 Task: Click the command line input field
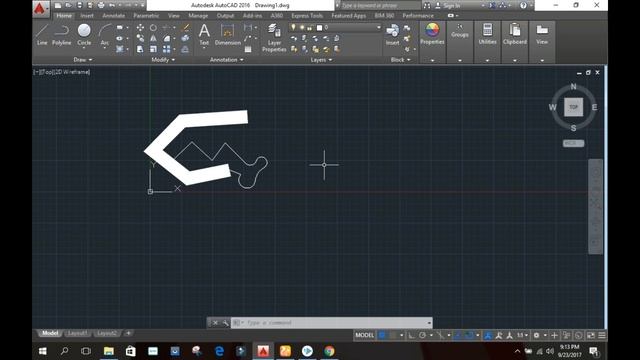click(x=332, y=323)
